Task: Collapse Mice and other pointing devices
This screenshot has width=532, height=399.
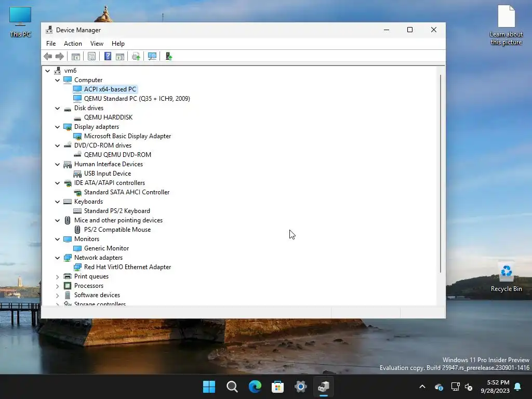Action: pyautogui.click(x=57, y=220)
